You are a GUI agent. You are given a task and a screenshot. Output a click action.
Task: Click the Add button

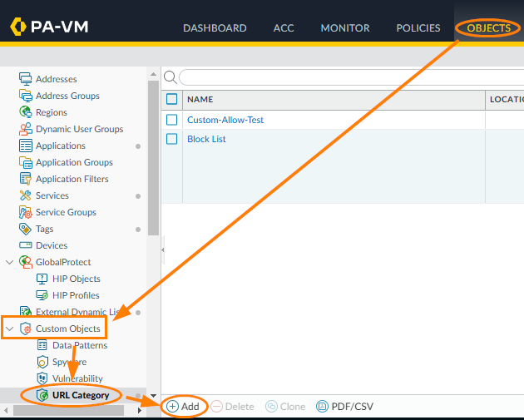point(183,407)
